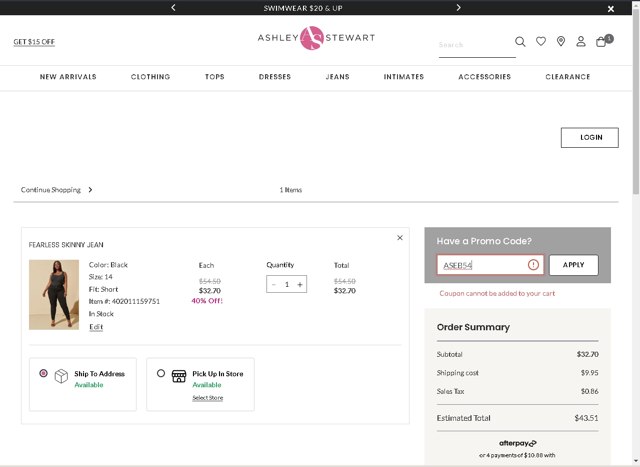Decrease quantity with minus button
Image resolution: width=640 pixels, height=467 pixels.
pyautogui.click(x=273, y=285)
